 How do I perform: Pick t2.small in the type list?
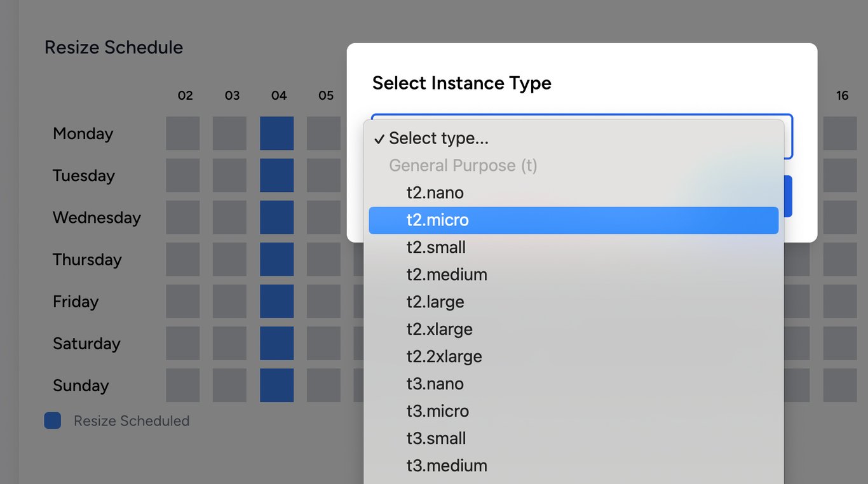click(436, 247)
